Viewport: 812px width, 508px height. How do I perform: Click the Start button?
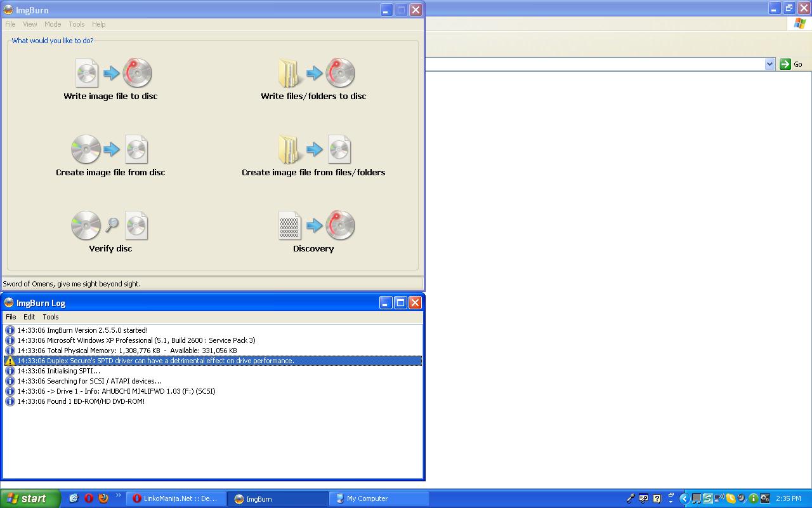[30, 498]
